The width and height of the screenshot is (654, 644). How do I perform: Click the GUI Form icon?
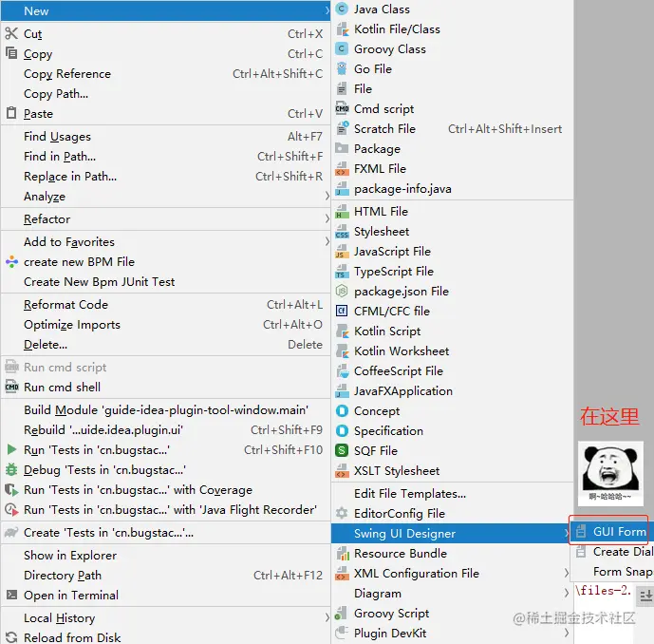coord(580,531)
